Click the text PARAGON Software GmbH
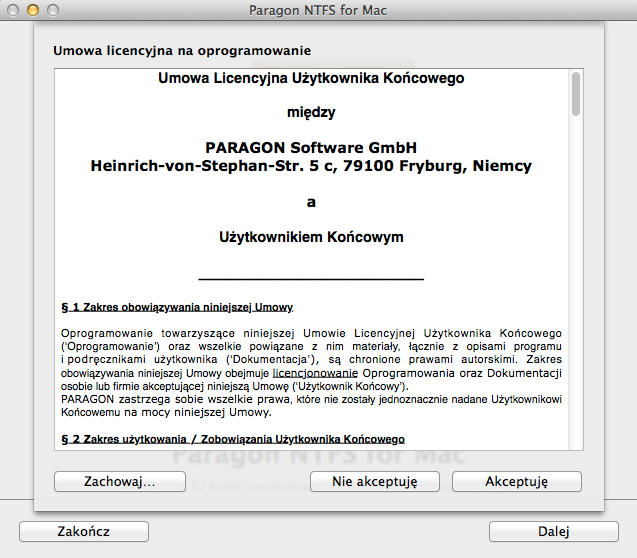Image resolution: width=637 pixels, height=558 pixels. point(311,148)
